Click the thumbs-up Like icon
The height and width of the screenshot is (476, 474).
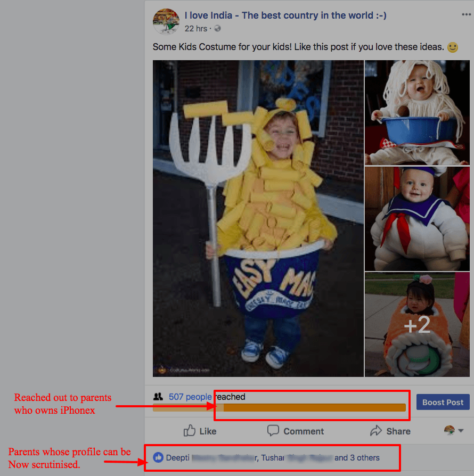pyautogui.click(x=190, y=430)
